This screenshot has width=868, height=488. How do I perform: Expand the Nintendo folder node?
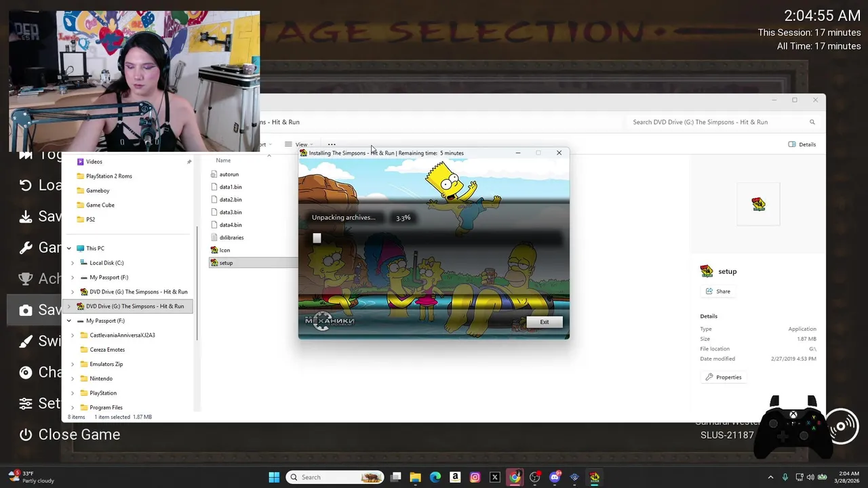click(x=73, y=378)
